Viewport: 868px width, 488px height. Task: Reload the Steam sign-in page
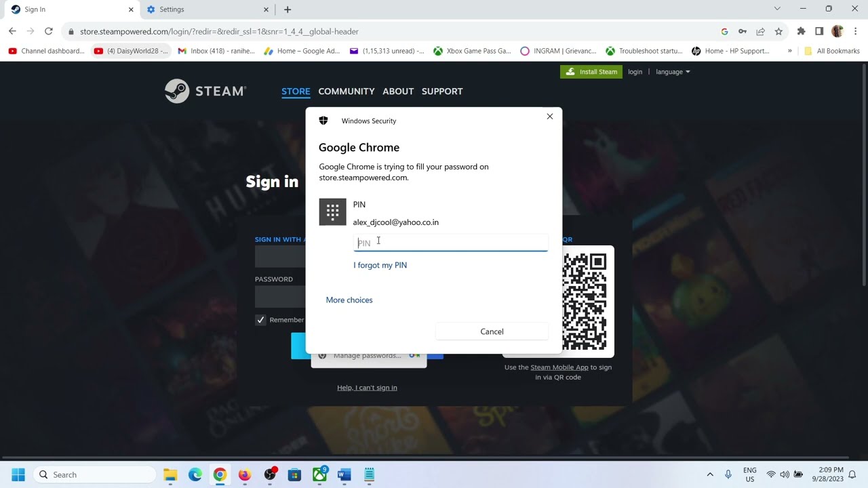(x=49, y=31)
